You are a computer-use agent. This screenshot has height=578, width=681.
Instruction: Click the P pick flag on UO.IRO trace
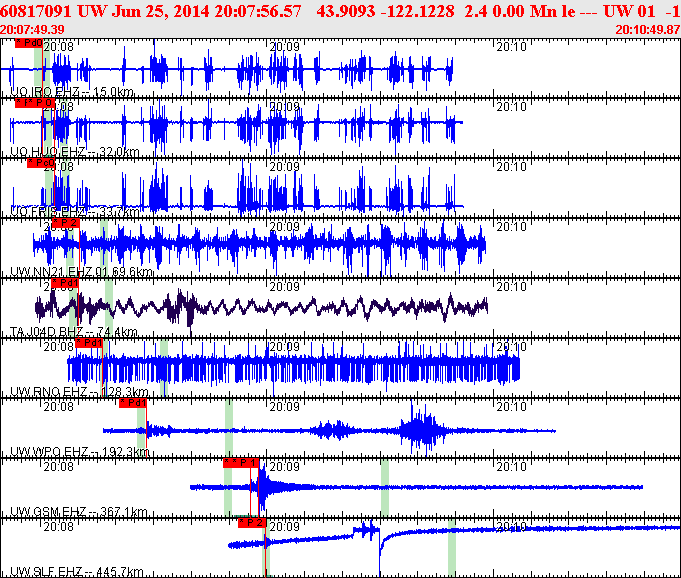(x=28, y=43)
